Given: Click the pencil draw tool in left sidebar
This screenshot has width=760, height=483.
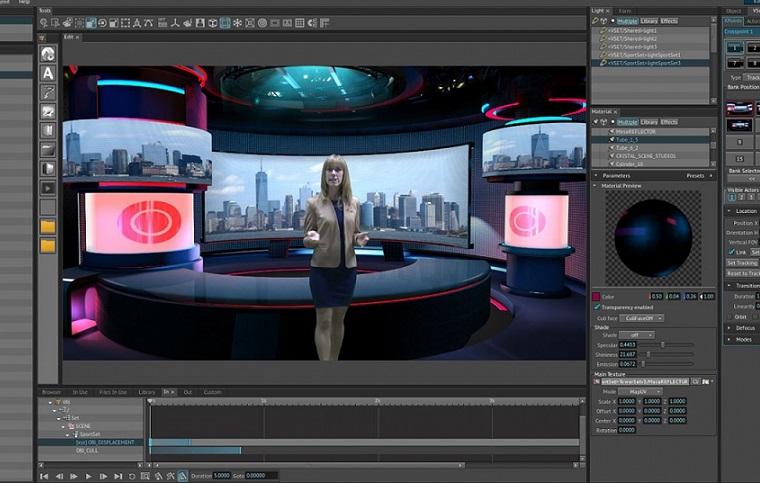Looking at the screenshot, I should [47, 92].
